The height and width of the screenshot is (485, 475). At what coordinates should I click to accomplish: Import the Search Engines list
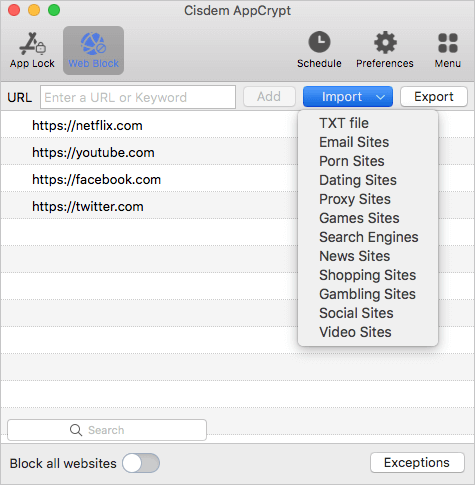tap(369, 237)
